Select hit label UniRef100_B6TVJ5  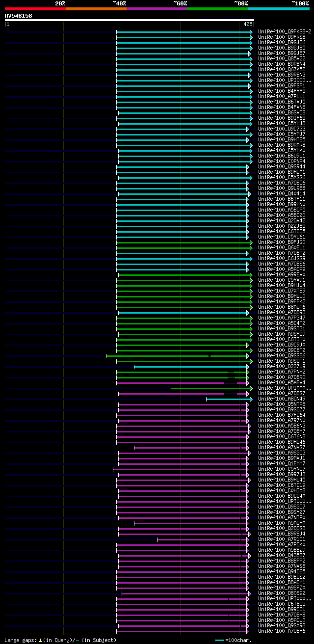click(x=282, y=102)
